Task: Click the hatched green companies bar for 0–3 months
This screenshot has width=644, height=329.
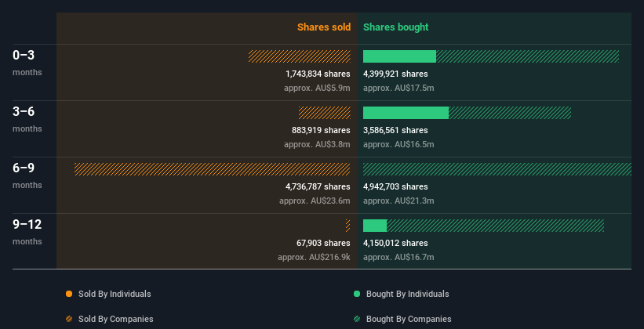Action: click(x=527, y=56)
